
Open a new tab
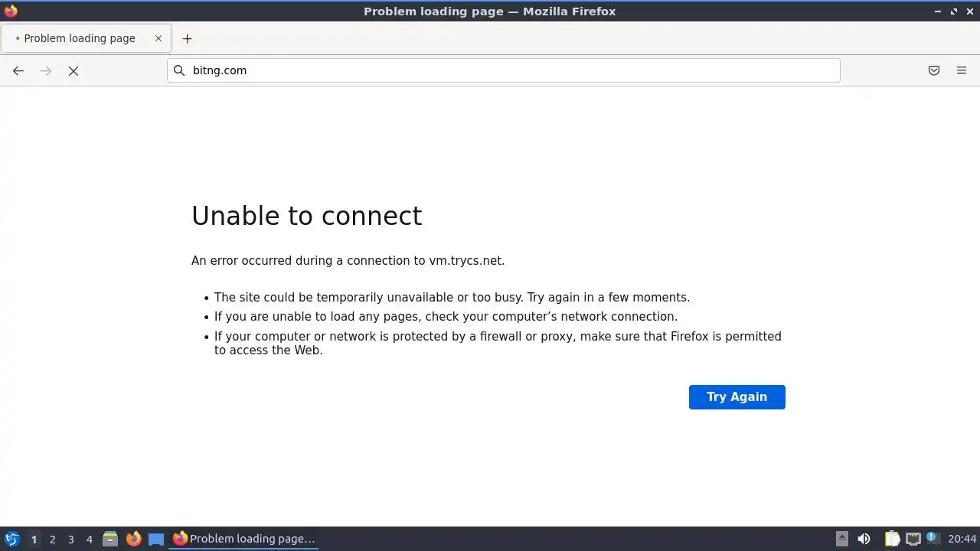pyautogui.click(x=187, y=38)
